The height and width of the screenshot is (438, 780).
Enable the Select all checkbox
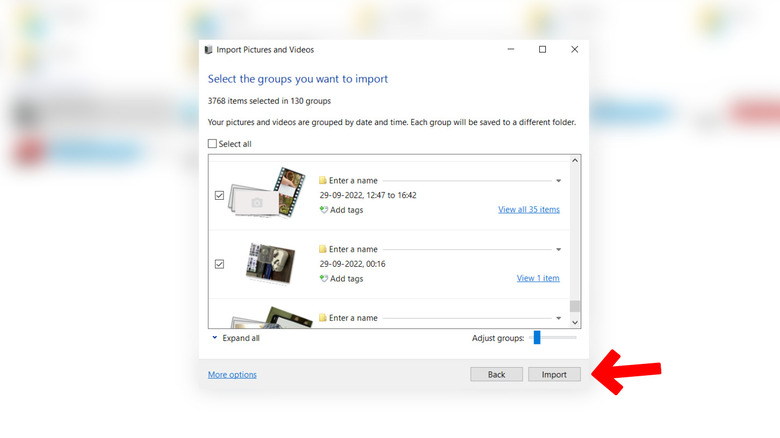(212, 144)
